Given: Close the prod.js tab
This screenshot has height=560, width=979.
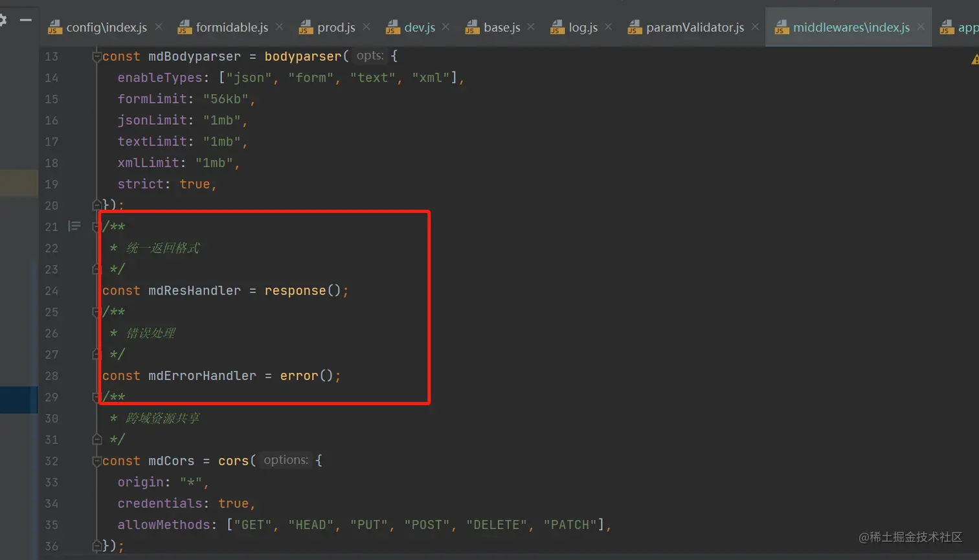Looking at the screenshot, I should [x=366, y=27].
